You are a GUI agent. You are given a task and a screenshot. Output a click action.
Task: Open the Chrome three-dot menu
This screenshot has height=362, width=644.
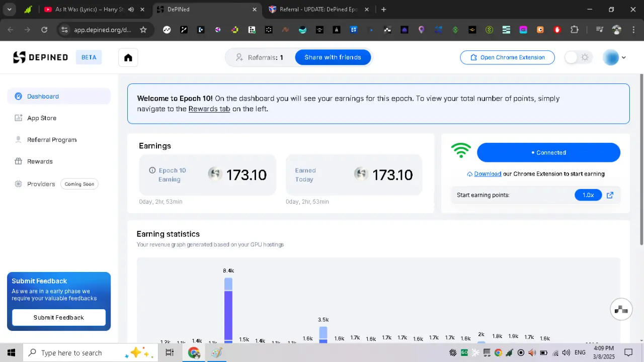(x=633, y=30)
